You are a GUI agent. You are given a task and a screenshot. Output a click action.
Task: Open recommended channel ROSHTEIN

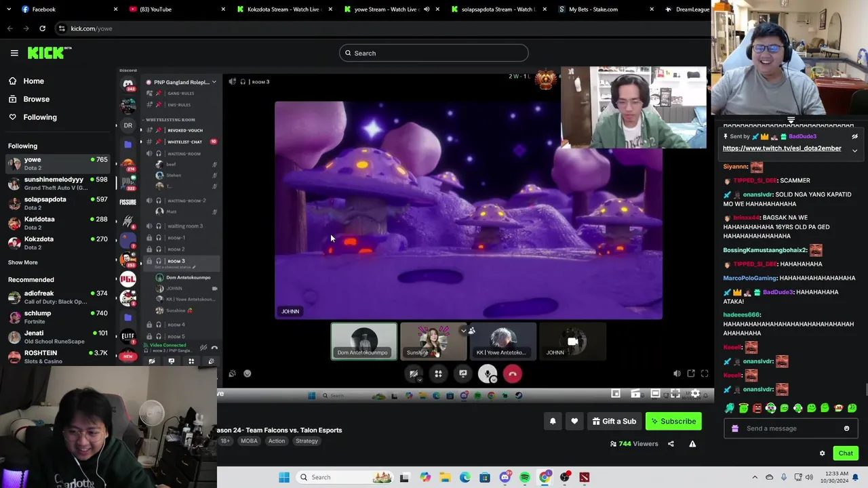(58, 357)
